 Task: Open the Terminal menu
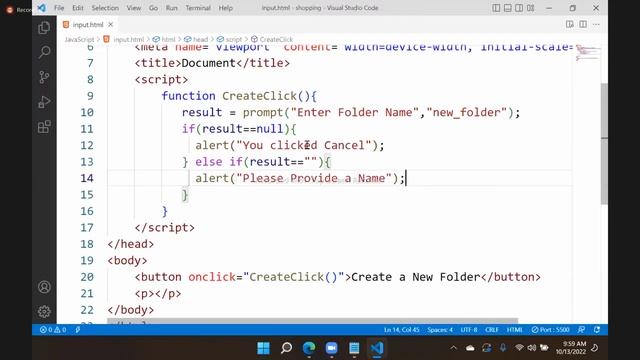[x=198, y=8]
